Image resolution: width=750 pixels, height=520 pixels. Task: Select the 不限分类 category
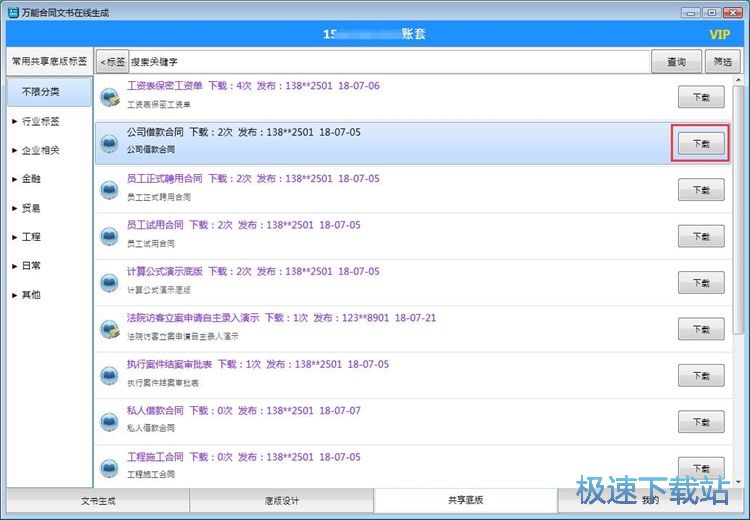49,92
